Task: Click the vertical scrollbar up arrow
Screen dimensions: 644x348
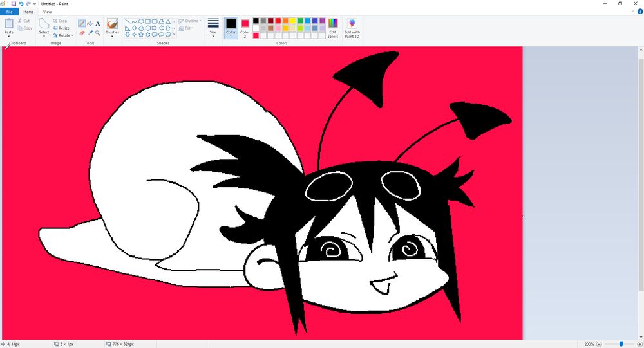Action: 641,50
